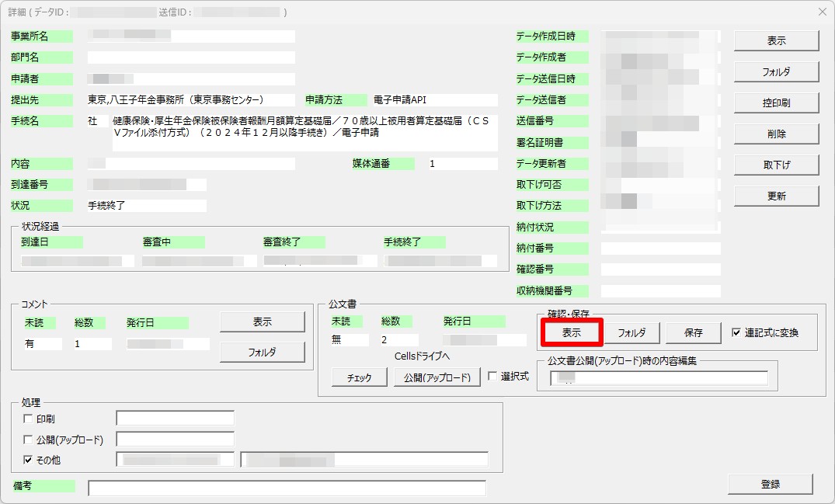This screenshot has height=504, width=835.
Task: Click the 公開(アップロード) button under Cellsドライブへ
Action: point(437,377)
